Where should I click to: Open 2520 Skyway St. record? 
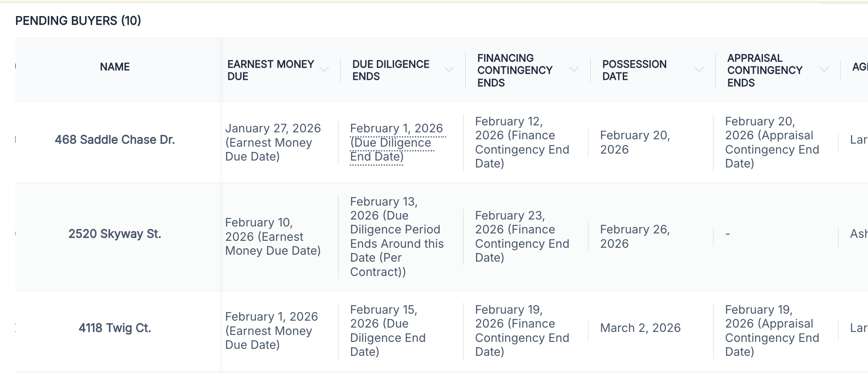pyautogui.click(x=115, y=234)
